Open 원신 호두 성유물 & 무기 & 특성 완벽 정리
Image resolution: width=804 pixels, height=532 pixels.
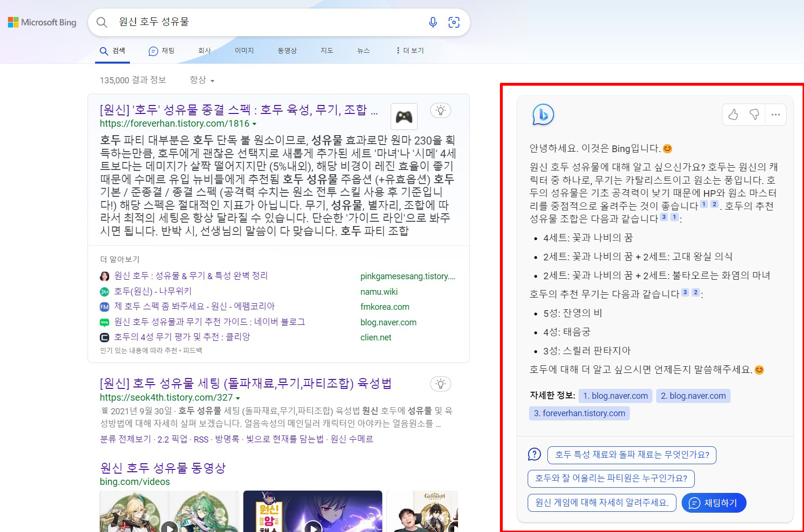(x=191, y=276)
